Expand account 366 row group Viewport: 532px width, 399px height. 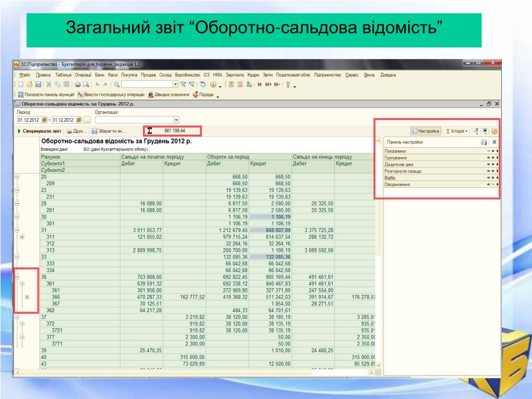tap(27, 297)
